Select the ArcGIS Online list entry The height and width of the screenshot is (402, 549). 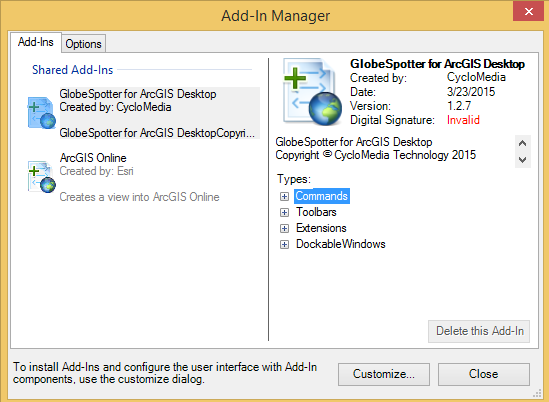tap(144, 177)
